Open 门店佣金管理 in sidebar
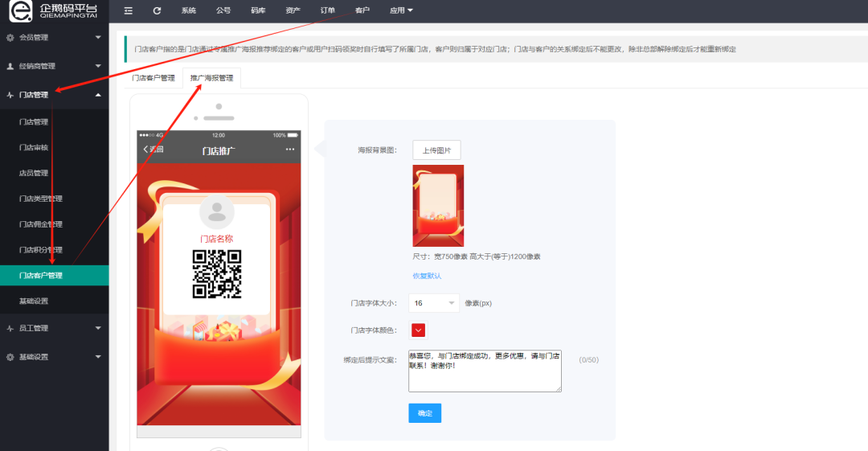Image resolution: width=868 pixels, height=451 pixels. tap(41, 224)
